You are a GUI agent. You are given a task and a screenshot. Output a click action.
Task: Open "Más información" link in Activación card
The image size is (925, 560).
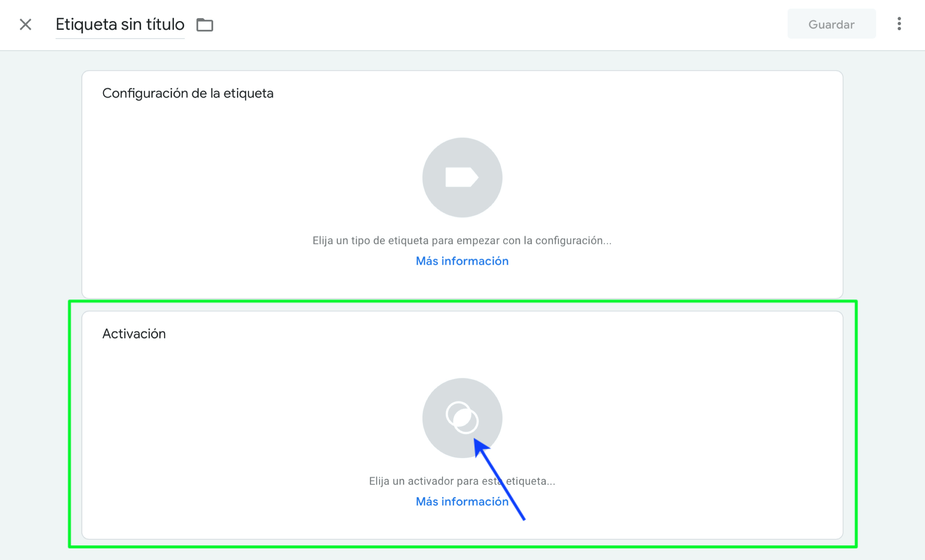coord(462,501)
